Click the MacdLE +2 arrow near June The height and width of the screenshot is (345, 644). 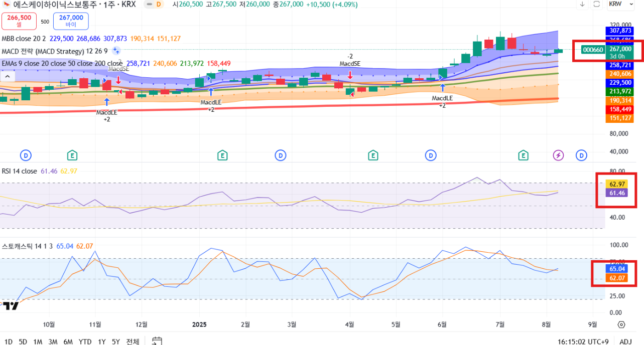(x=442, y=88)
